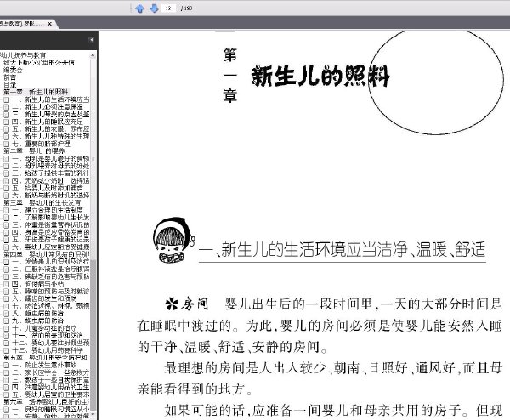510x420 pixels.
Task: Click bookmark icon beside 三、给孩子提供丰富的乳汁
Action: [7, 173]
